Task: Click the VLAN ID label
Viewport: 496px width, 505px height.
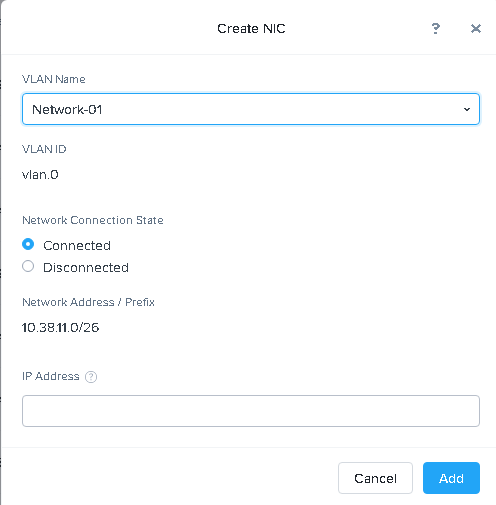Action: (44, 149)
